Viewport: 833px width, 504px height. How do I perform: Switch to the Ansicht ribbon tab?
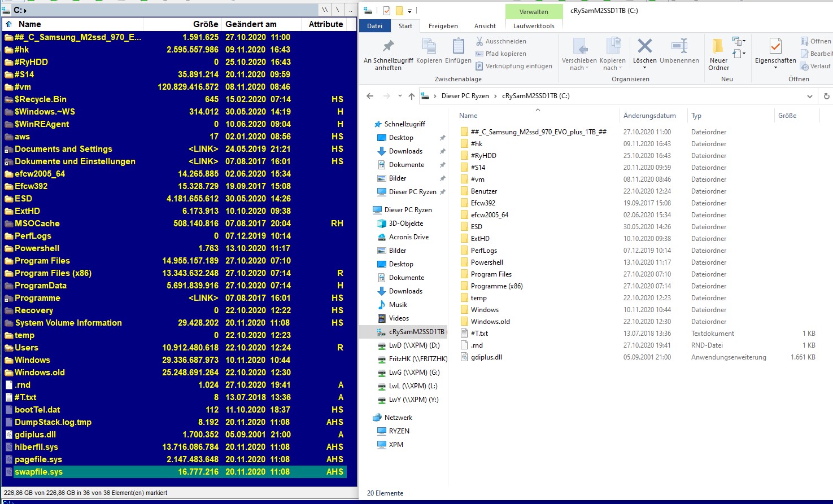pos(485,26)
